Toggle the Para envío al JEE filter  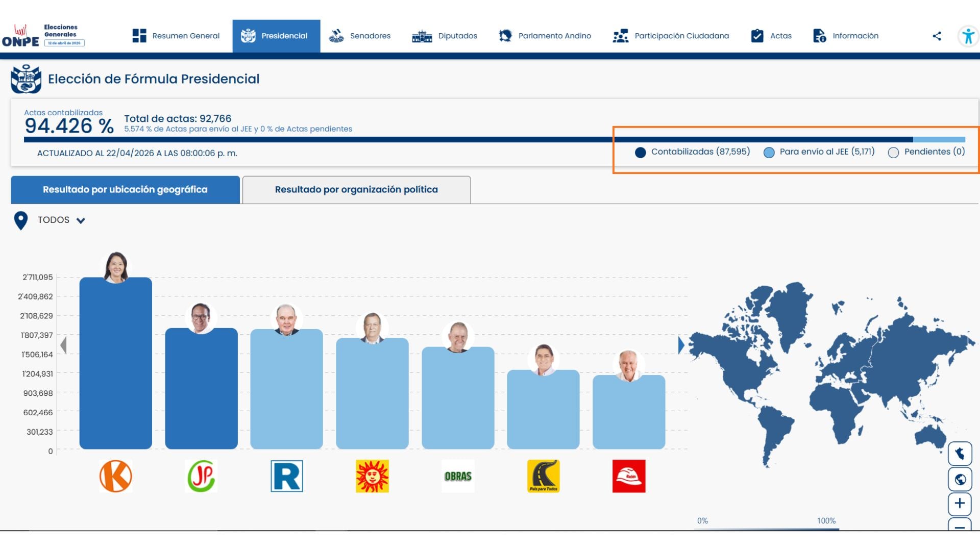point(769,152)
